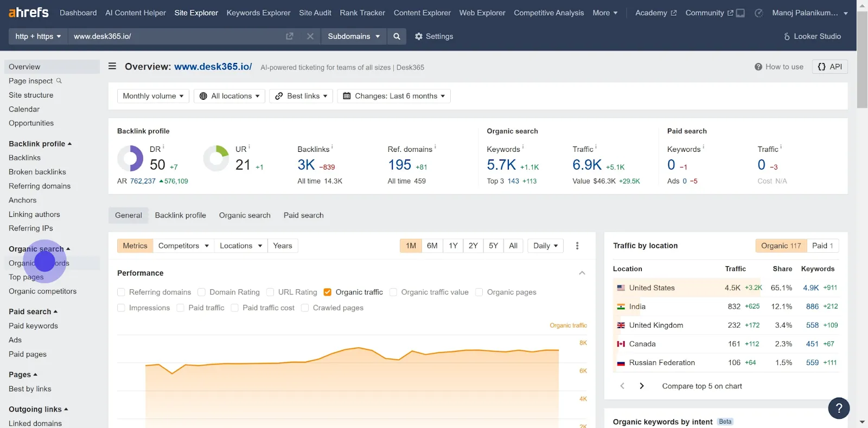Select the 6M time range
Viewport: 868px width, 428px height.
coord(432,246)
